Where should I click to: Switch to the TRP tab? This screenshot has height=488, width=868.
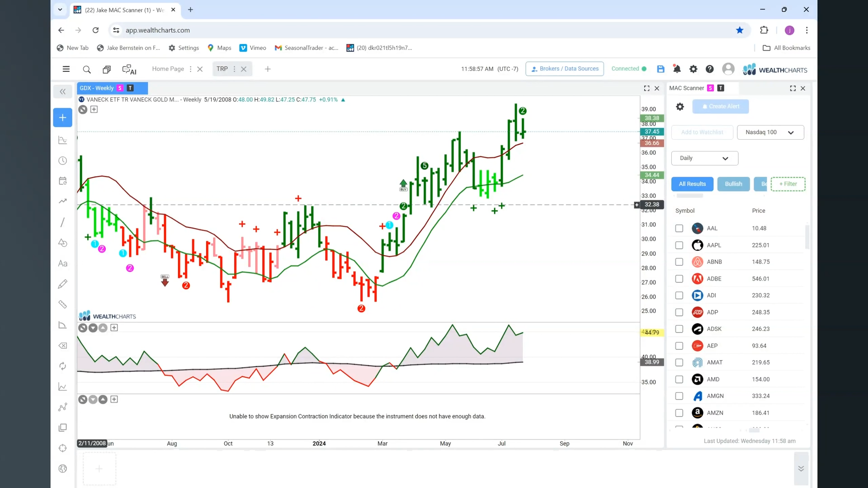tap(222, 69)
